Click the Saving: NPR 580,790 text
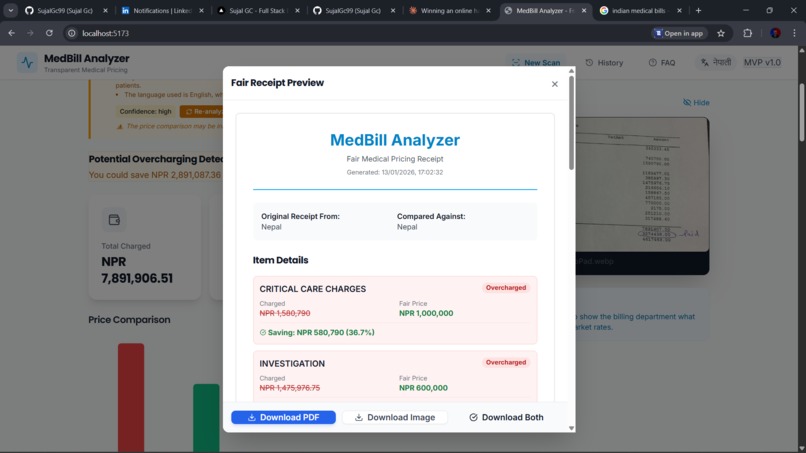 317,333
